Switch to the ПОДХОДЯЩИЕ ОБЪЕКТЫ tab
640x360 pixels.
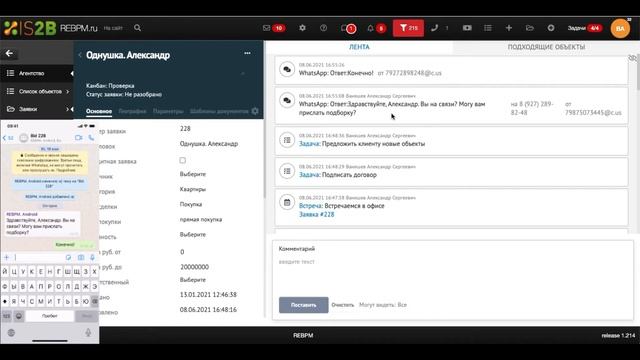(546, 47)
